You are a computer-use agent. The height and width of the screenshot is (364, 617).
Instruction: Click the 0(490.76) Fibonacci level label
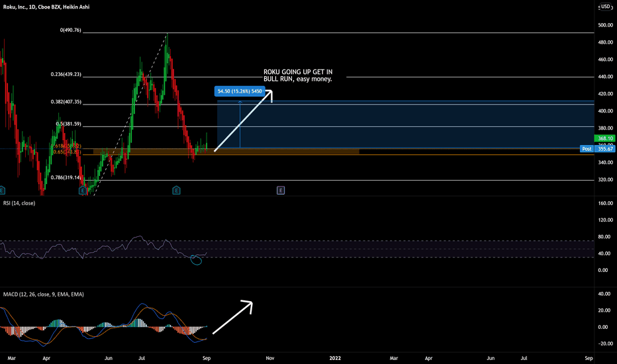[70, 30]
